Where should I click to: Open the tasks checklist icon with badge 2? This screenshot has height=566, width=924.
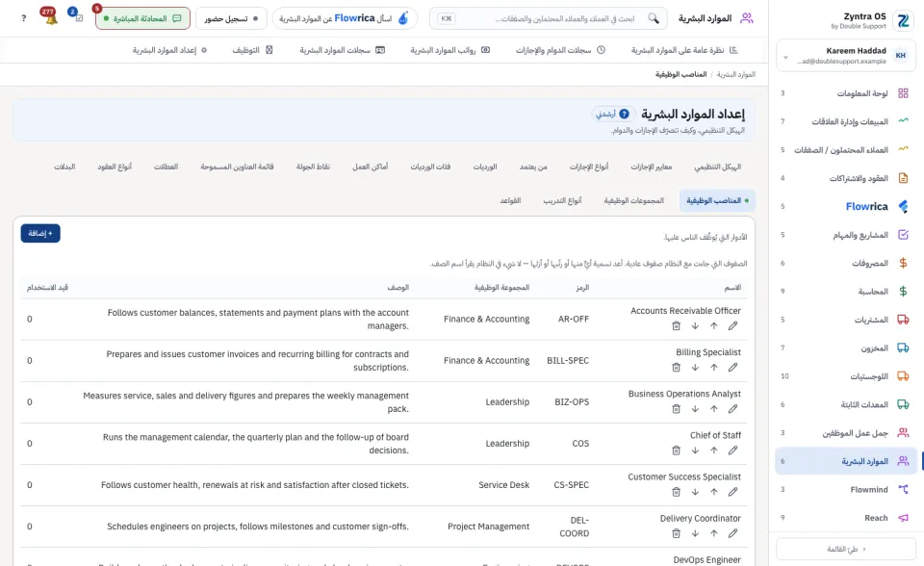click(77, 16)
